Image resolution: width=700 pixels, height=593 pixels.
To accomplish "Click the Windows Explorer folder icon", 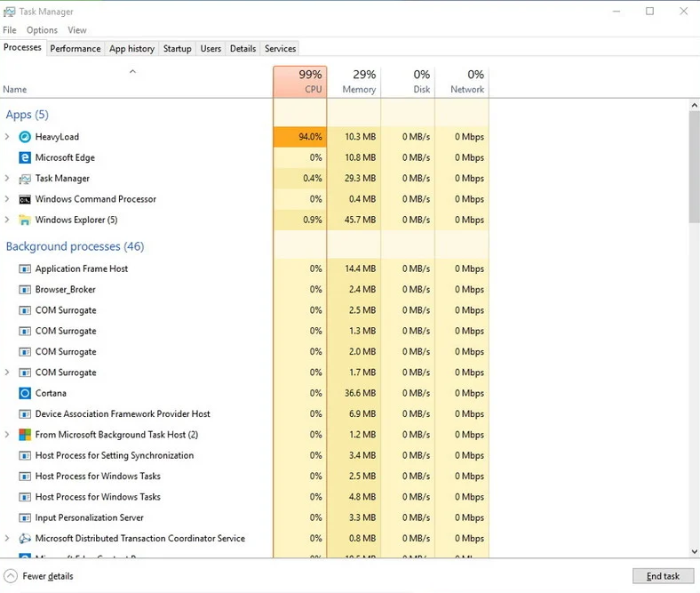I will click(25, 220).
